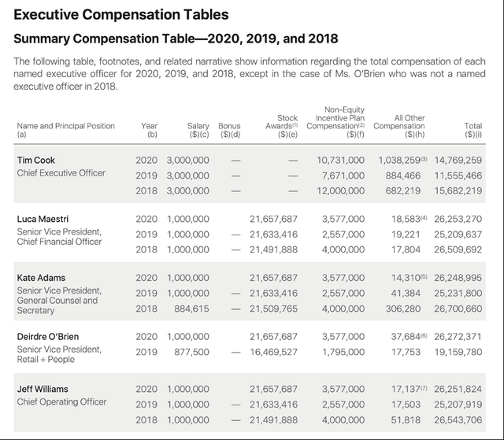Click Jeff Williams name entry
Image resolution: width=504 pixels, height=440 pixels.
43,389
